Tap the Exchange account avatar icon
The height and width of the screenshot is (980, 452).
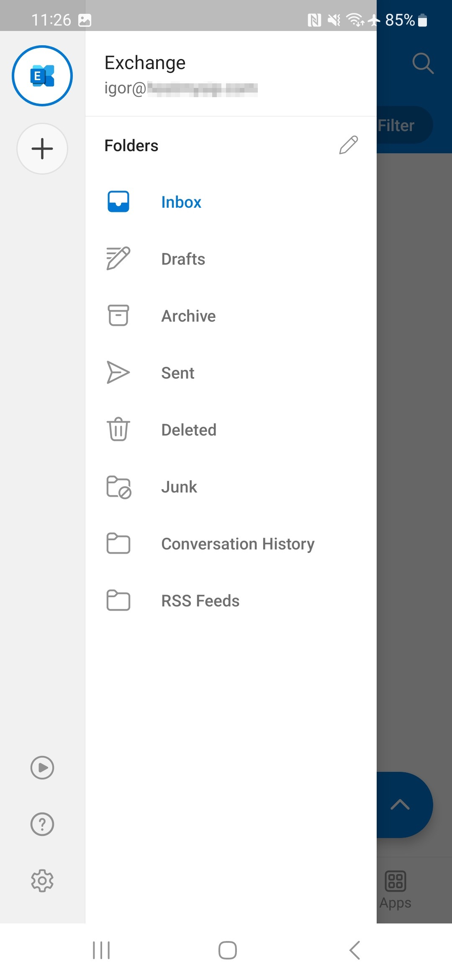(x=42, y=76)
